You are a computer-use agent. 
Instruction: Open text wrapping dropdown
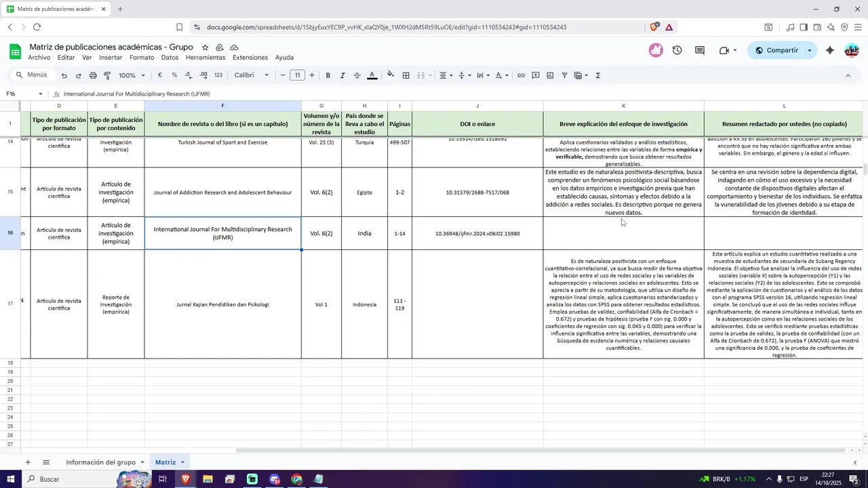[484, 75]
